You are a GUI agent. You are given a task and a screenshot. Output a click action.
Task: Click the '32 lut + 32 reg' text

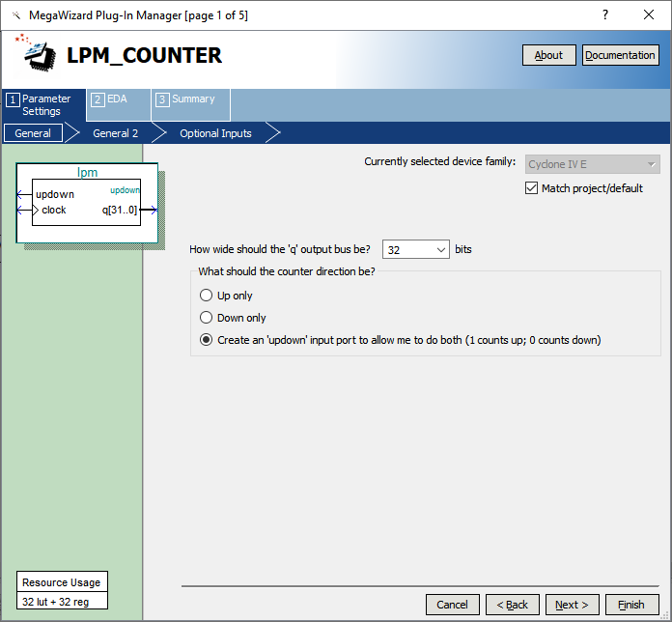[x=56, y=602]
